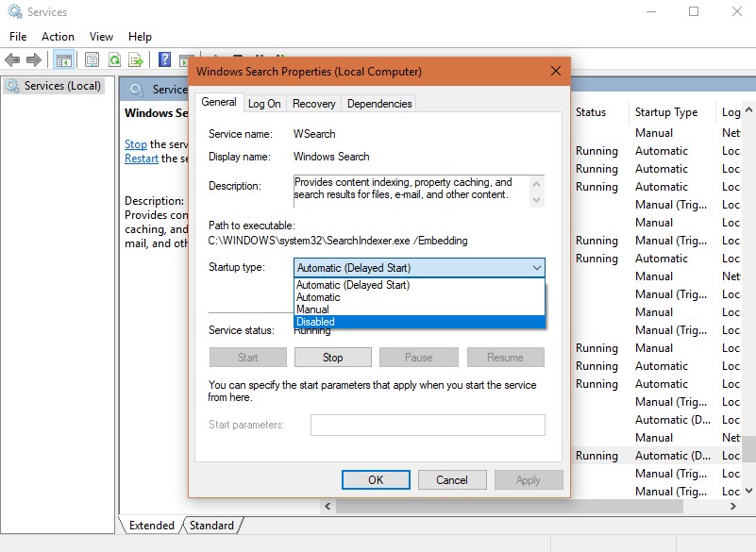The width and height of the screenshot is (756, 552).
Task: Click the Export List toolbar icon
Action: 136,60
